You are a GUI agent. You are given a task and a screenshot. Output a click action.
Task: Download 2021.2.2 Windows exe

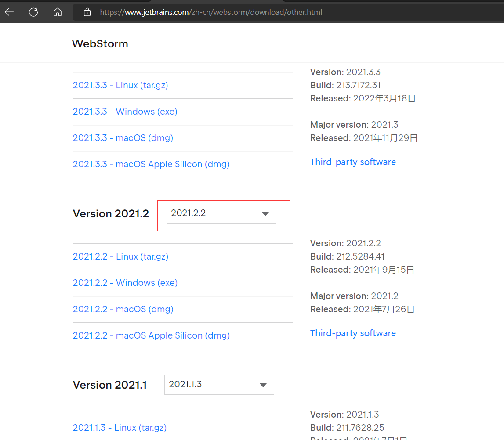[125, 283]
